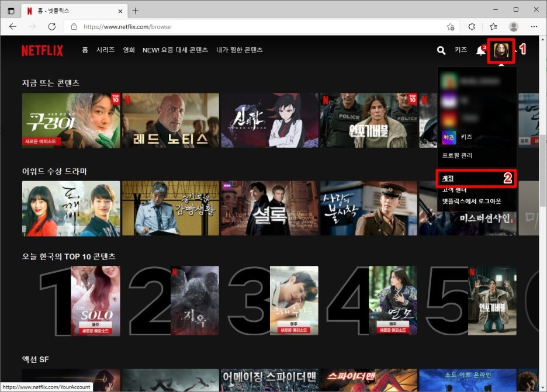Open 계정 in profile menu
The image size is (547, 392).
(448, 178)
